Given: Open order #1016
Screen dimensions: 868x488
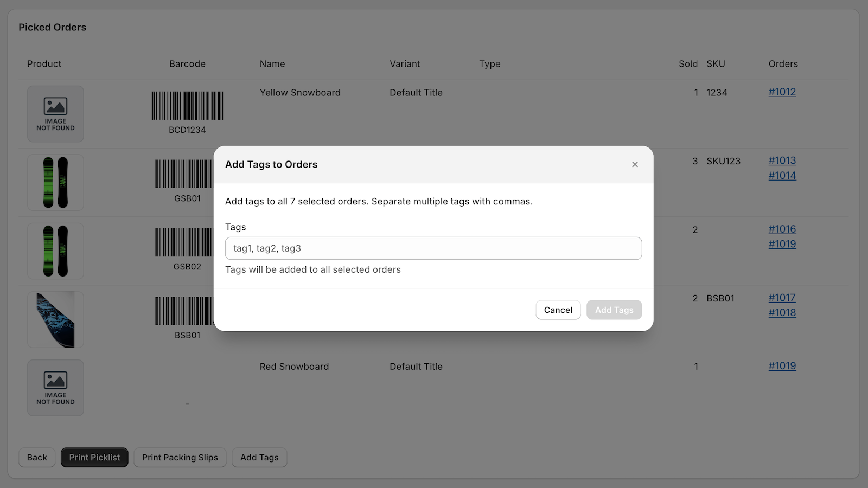Looking at the screenshot, I should point(782,229).
